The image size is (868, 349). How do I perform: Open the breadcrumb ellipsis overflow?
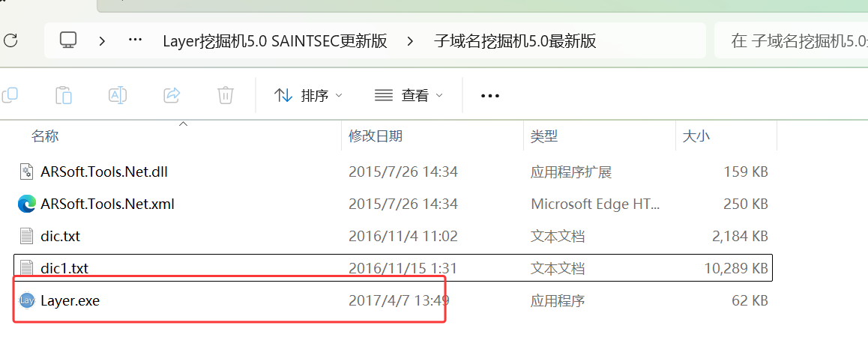pos(135,41)
